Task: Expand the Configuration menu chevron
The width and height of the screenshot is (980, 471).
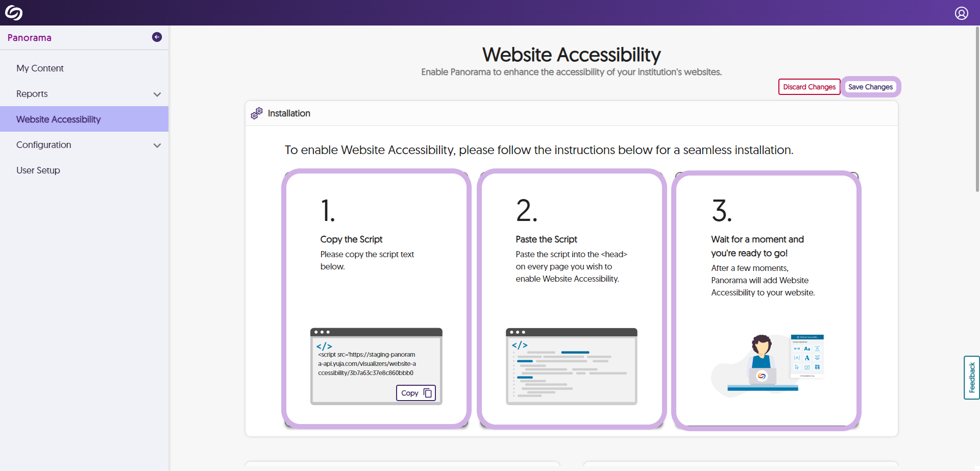Action: pyautogui.click(x=157, y=145)
